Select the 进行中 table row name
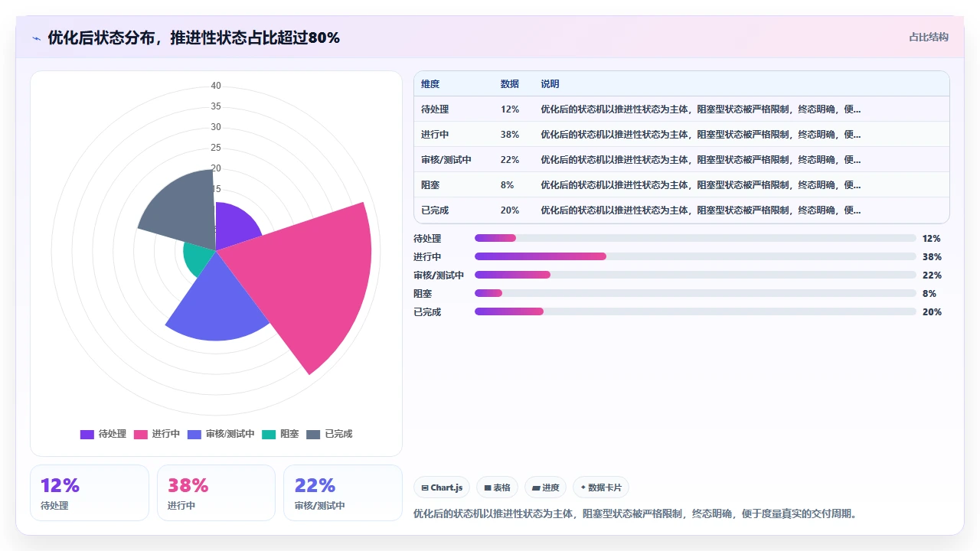Screen dimensions: 980x551 click(x=435, y=135)
